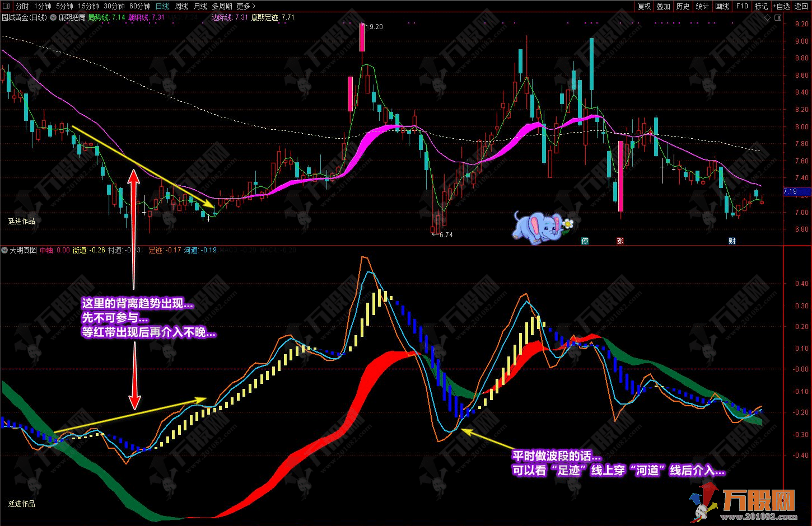Image resolution: width=812 pixels, height=526 pixels.
Task: Open the 统计 statistics button
Action: pos(702,6)
